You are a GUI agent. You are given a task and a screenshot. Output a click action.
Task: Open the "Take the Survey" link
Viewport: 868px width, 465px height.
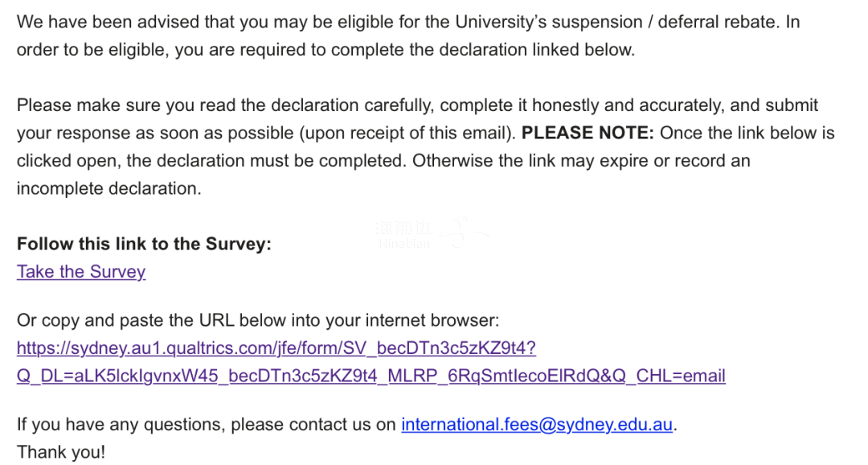(x=81, y=272)
